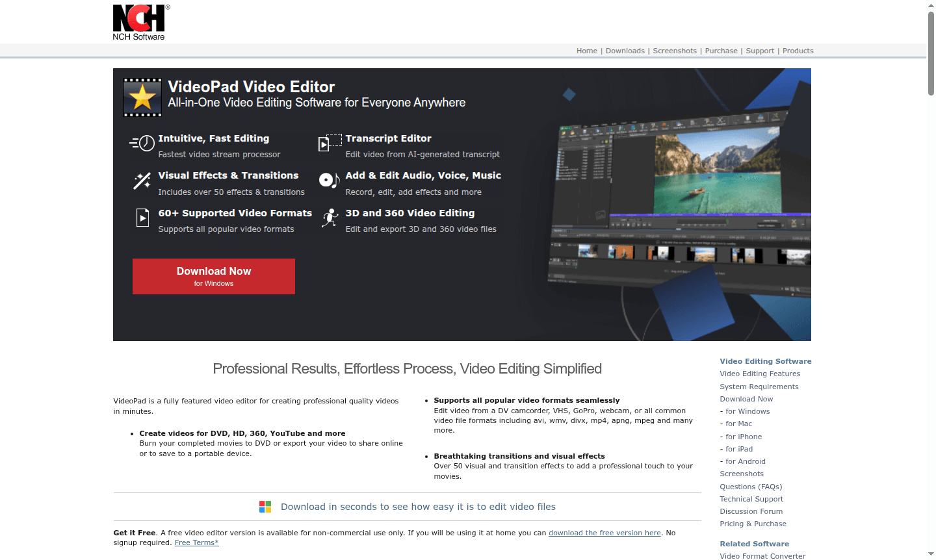Click the Visual Effects & Transitions wand icon
Viewport: 936px width, 560px height.
pos(142,181)
